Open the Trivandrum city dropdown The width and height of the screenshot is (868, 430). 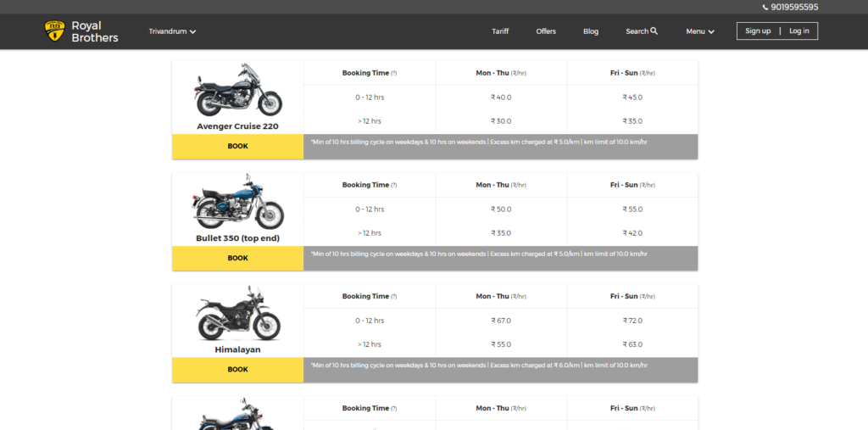click(172, 31)
